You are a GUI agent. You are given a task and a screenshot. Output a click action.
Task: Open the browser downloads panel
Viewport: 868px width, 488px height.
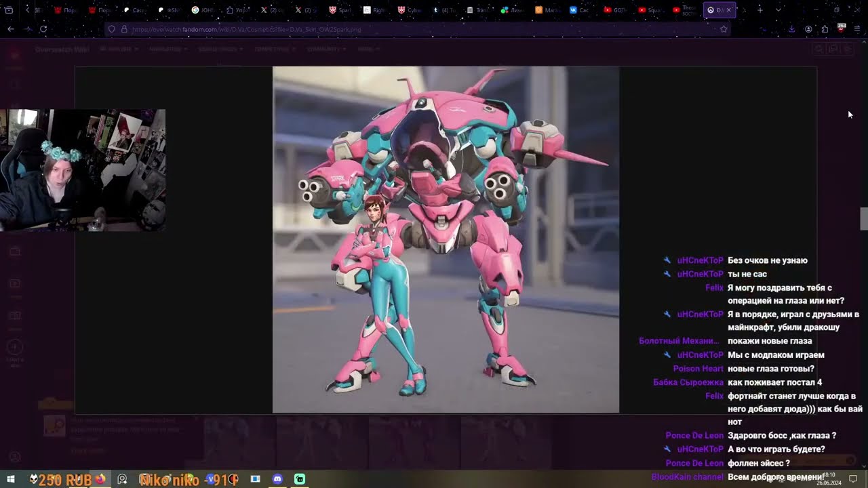(791, 29)
